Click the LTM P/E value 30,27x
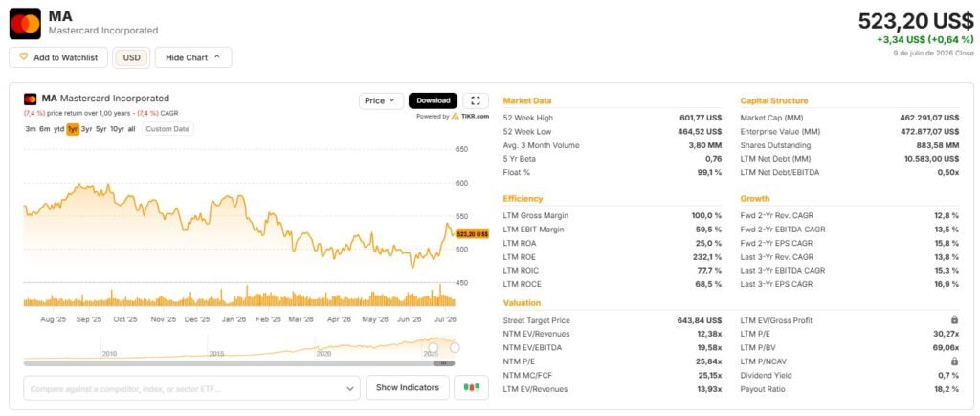980x416 pixels. (x=946, y=334)
